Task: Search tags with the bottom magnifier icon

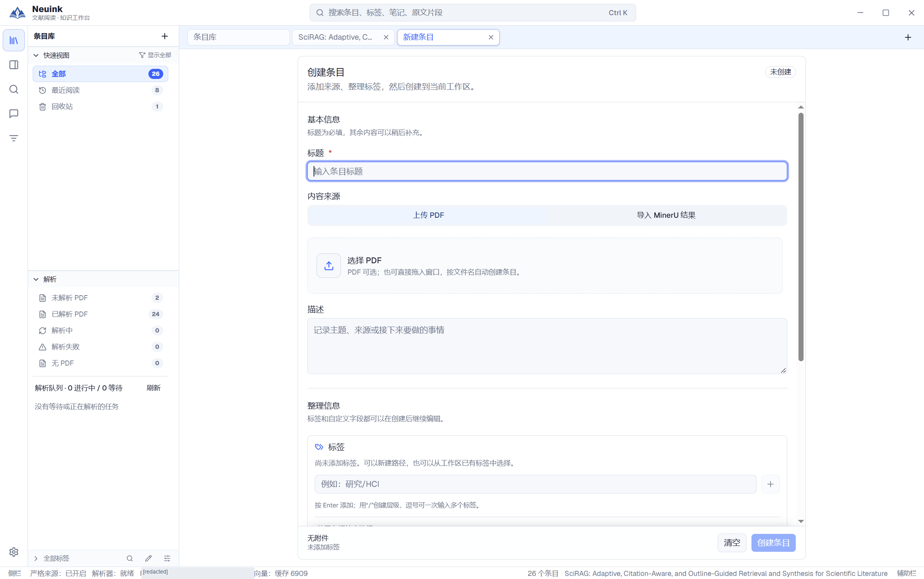Action: (130, 558)
